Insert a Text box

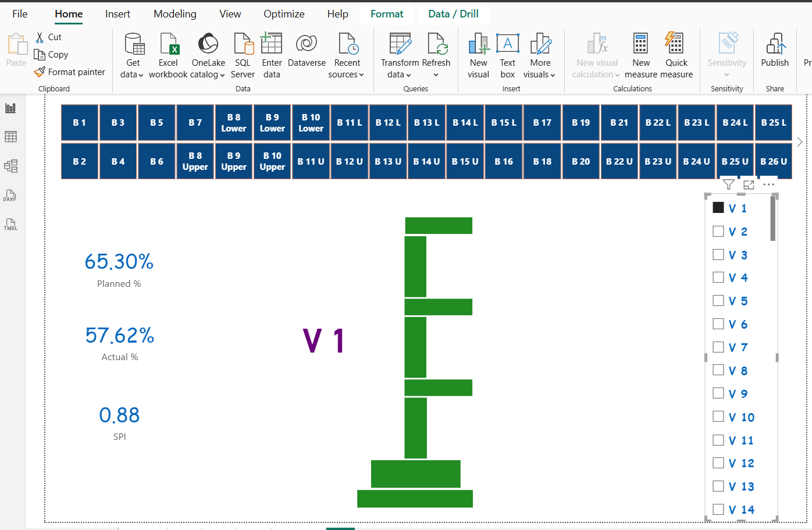pyautogui.click(x=507, y=56)
